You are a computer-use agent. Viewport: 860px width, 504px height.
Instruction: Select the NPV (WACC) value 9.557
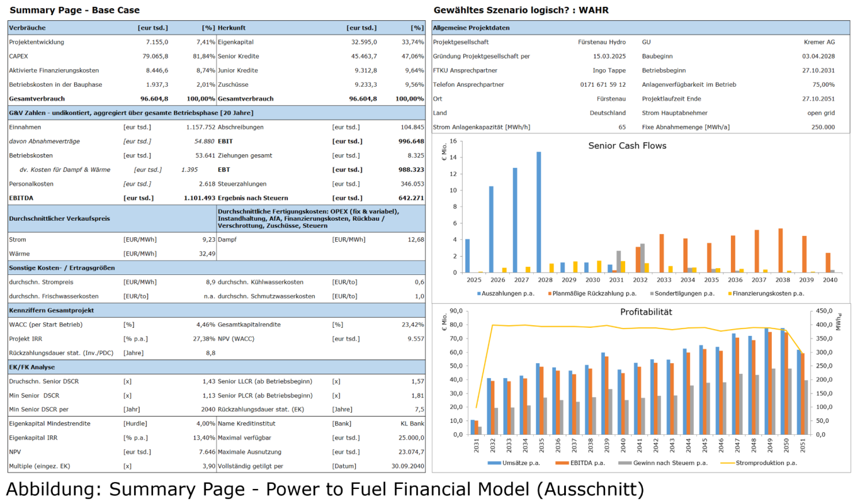pyautogui.click(x=416, y=339)
